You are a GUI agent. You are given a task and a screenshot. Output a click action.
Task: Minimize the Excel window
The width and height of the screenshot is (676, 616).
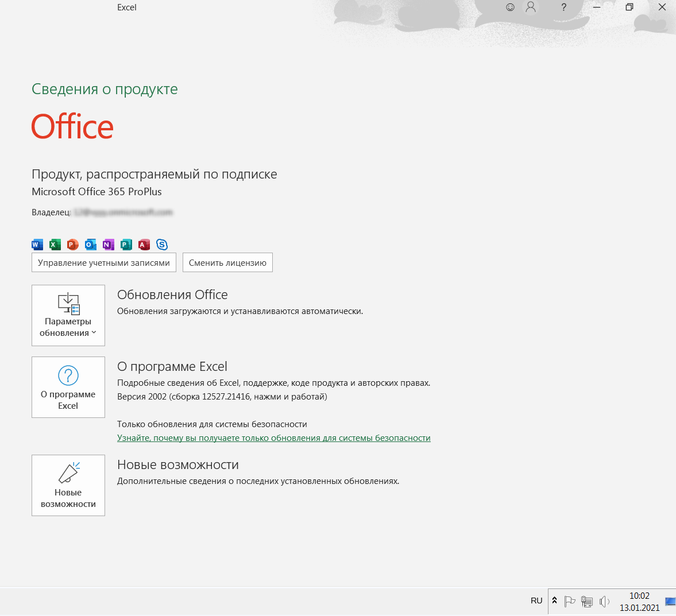tap(597, 7)
